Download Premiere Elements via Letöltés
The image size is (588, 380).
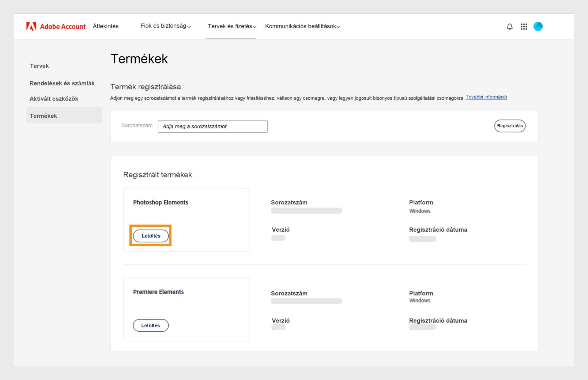pos(150,325)
